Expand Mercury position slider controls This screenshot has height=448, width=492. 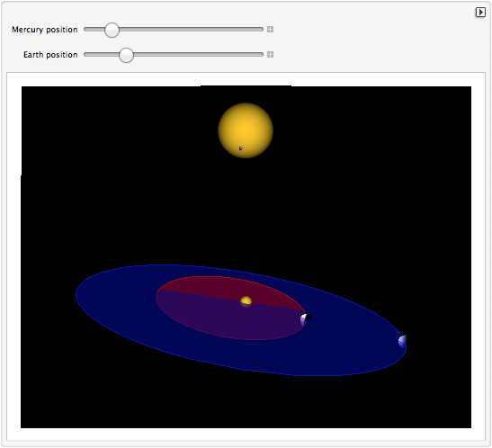tap(270, 29)
